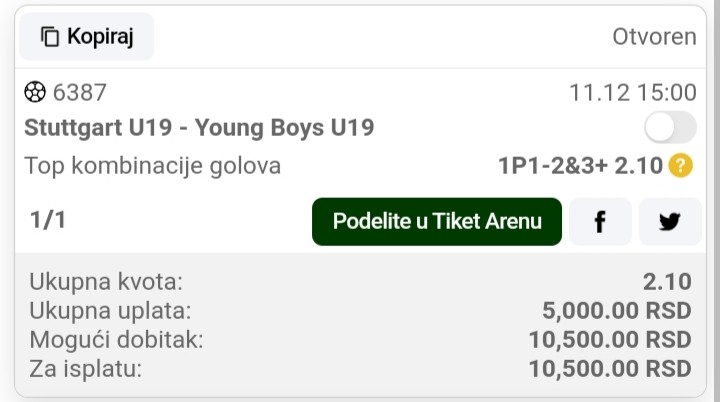The height and width of the screenshot is (402, 720).
Task: Click the 1/1 ticket counter
Action: [x=48, y=220]
